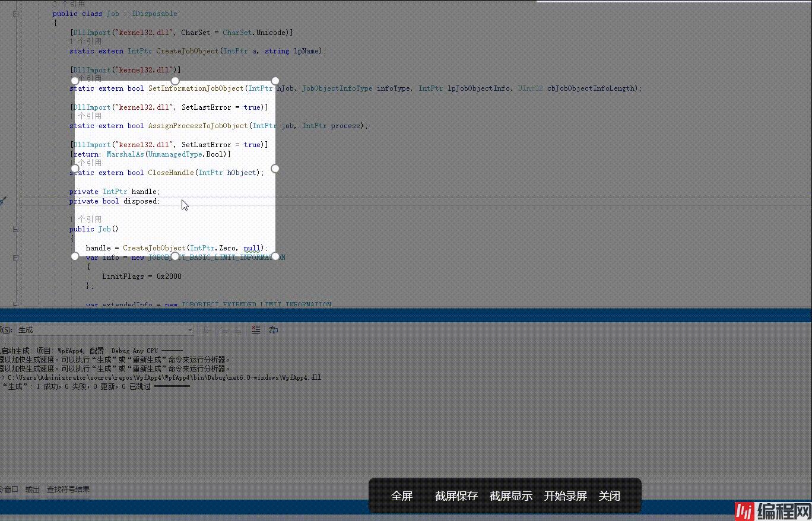Click the clear all output icon
The width and height of the screenshot is (812, 521).
pyautogui.click(x=256, y=330)
